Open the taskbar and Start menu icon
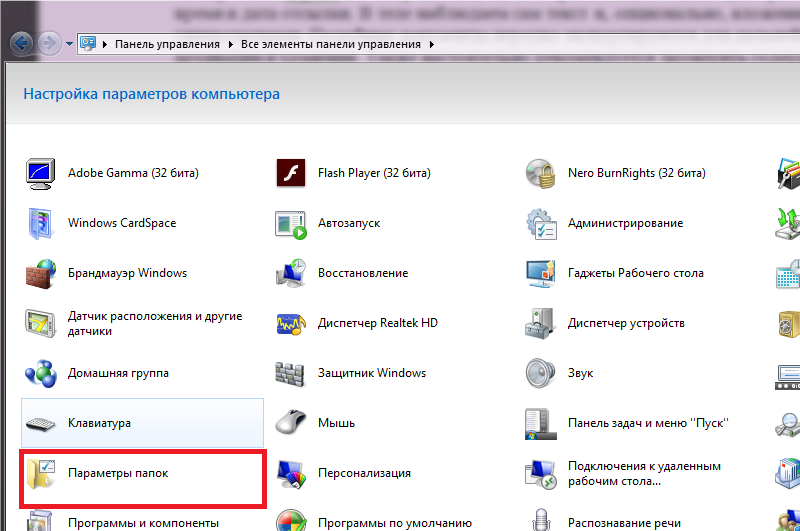 point(540,424)
